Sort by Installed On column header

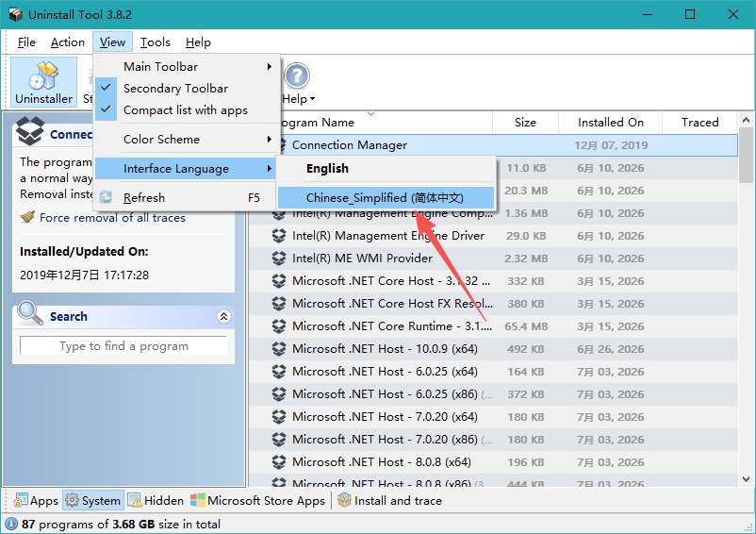(611, 123)
